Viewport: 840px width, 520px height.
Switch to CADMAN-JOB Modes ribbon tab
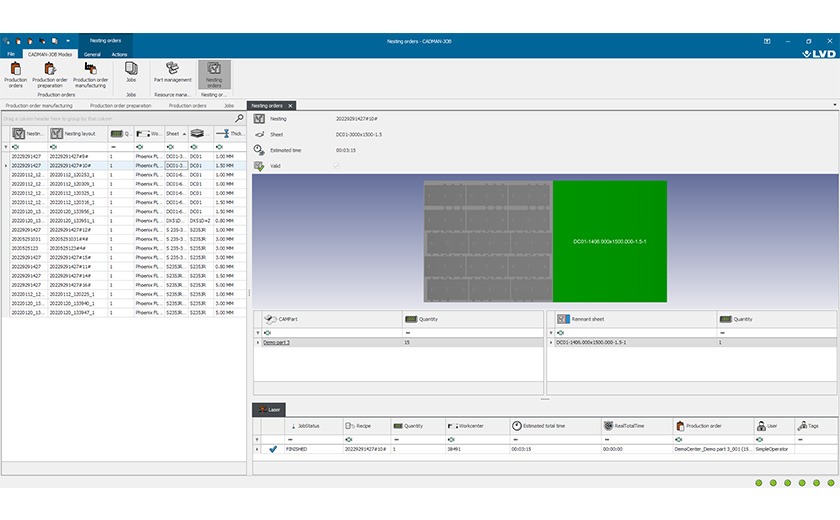tap(50, 54)
